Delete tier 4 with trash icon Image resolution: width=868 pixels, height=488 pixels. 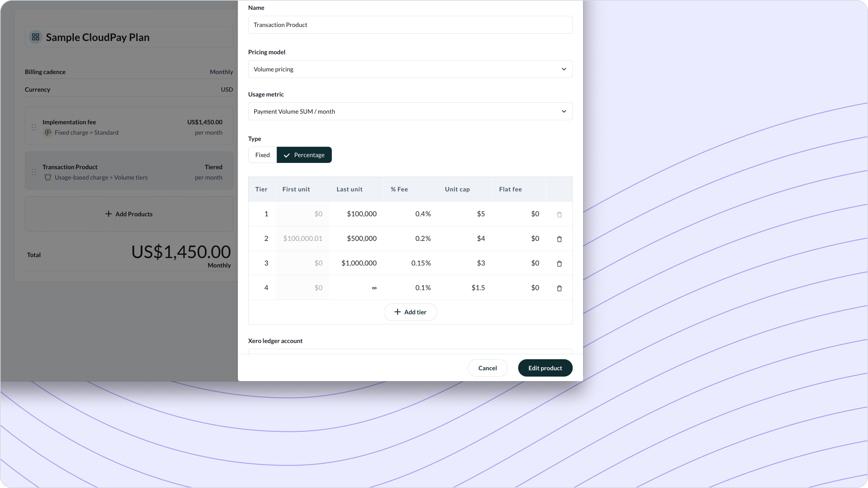[x=559, y=288]
